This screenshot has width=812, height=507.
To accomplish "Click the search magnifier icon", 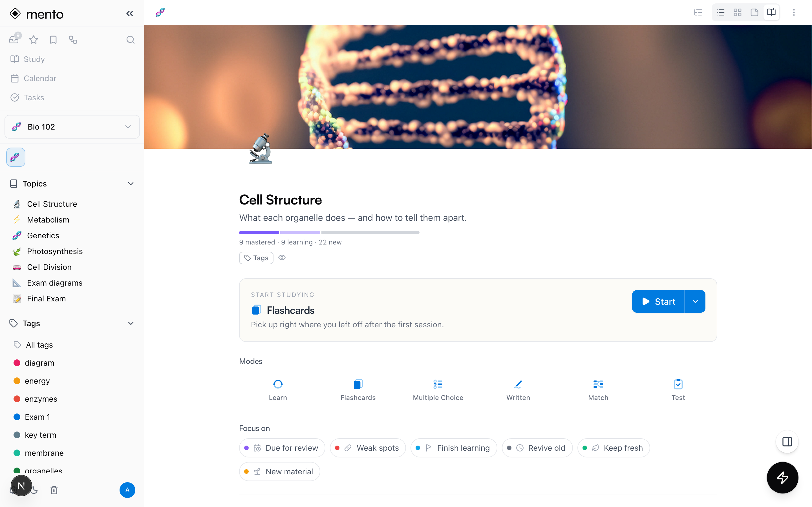I will point(131,40).
